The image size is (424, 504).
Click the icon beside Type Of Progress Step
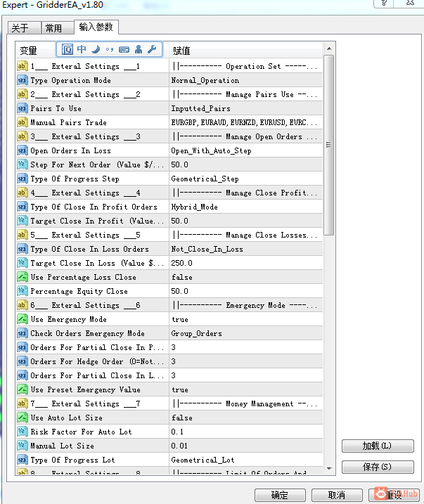click(x=23, y=179)
